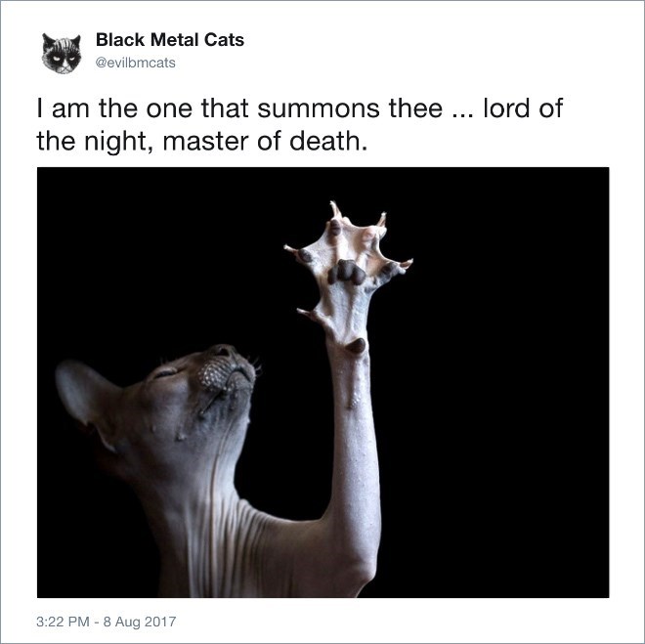Image resolution: width=645 pixels, height=644 pixels.
Task: Click the "8 Aug 2017" date text
Action: [x=140, y=622]
